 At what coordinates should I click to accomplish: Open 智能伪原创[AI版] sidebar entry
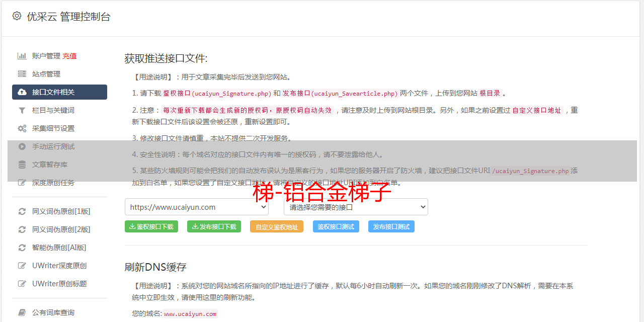[59, 248]
